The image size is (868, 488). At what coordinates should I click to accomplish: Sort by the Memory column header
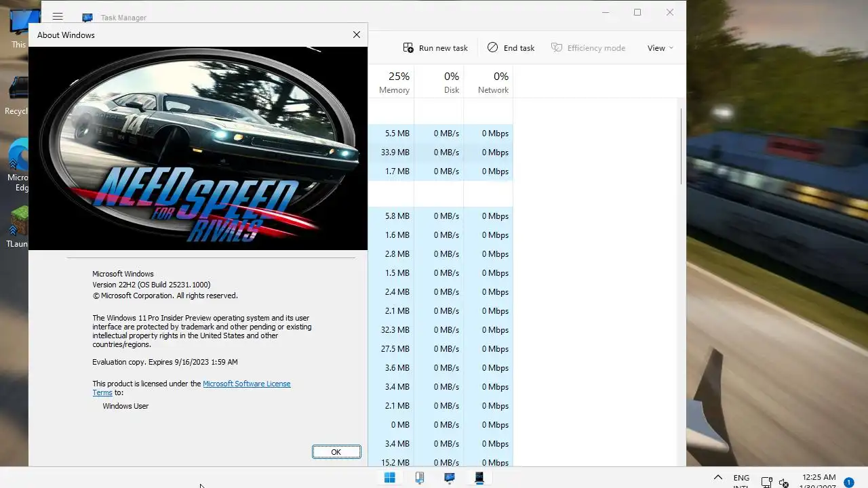click(x=394, y=83)
